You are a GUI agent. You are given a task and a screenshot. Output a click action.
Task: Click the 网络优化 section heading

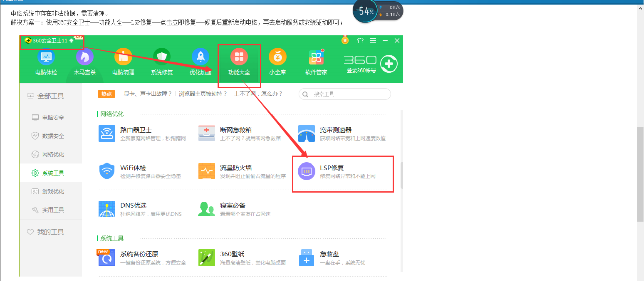pyautogui.click(x=112, y=114)
